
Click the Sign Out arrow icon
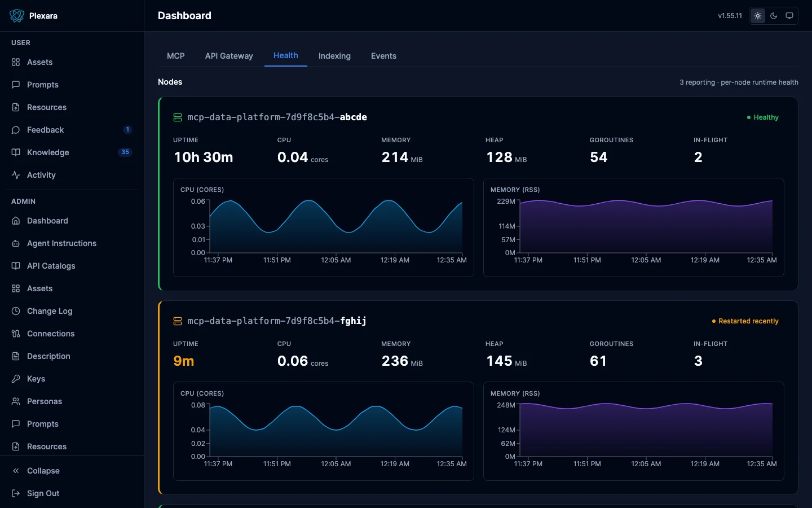tap(16, 493)
